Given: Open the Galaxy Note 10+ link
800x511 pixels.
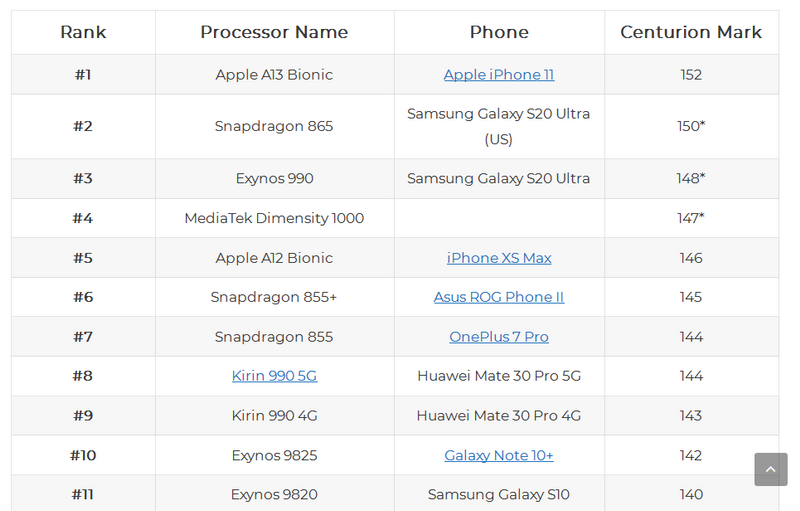Looking at the screenshot, I should 499,455.
